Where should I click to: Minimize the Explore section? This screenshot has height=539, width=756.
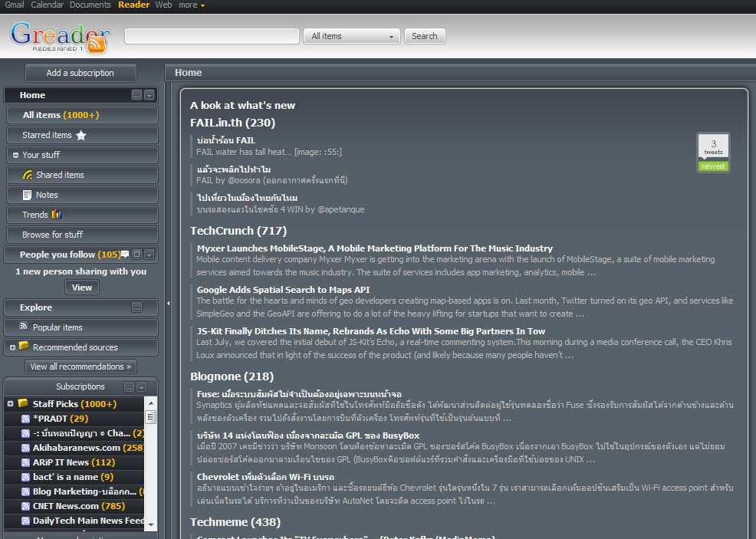(x=137, y=307)
